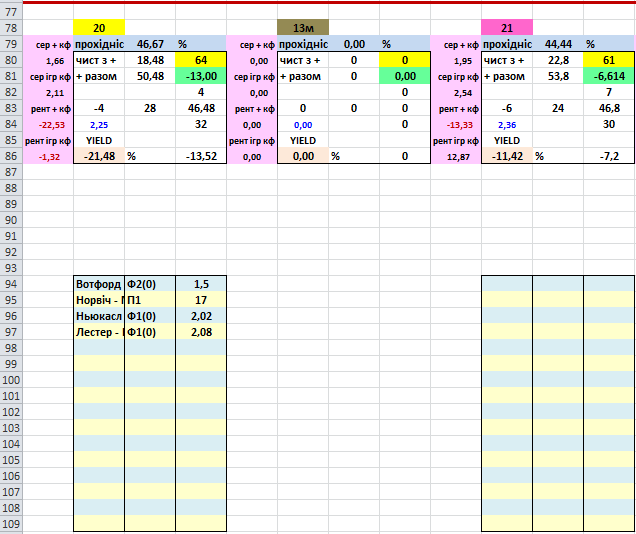Click the cell showing 46,8
The width and height of the screenshot is (636, 534).
pos(609,108)
